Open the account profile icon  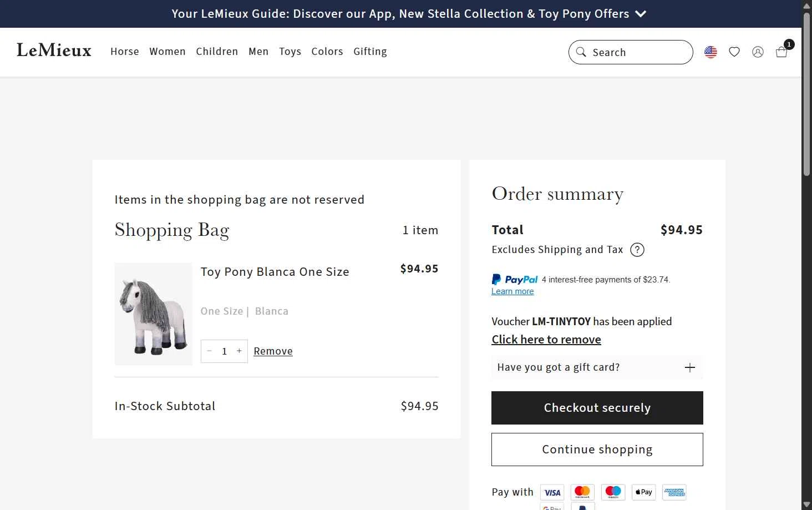758,52
